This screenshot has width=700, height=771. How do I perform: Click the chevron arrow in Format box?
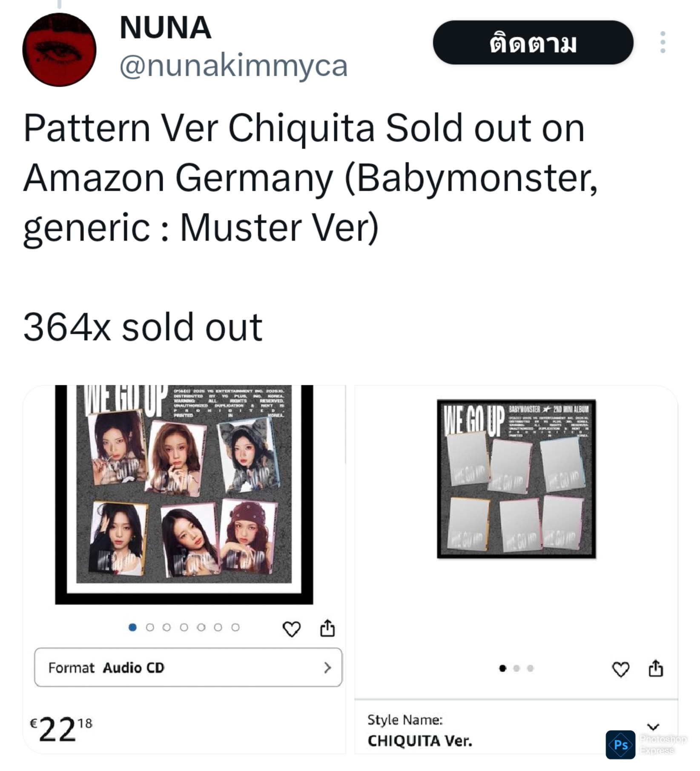point(327,668)
